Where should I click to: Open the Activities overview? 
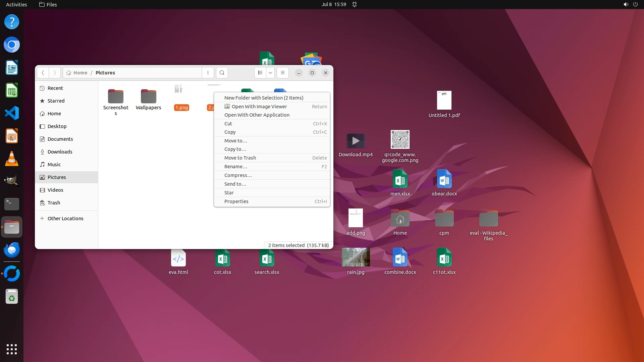click(16, 4)
